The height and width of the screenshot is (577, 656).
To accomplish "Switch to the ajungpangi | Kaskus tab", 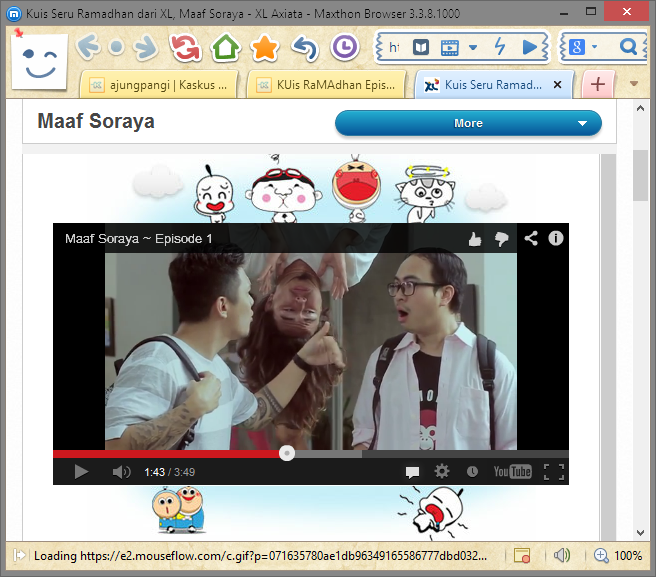I will 158,85.
